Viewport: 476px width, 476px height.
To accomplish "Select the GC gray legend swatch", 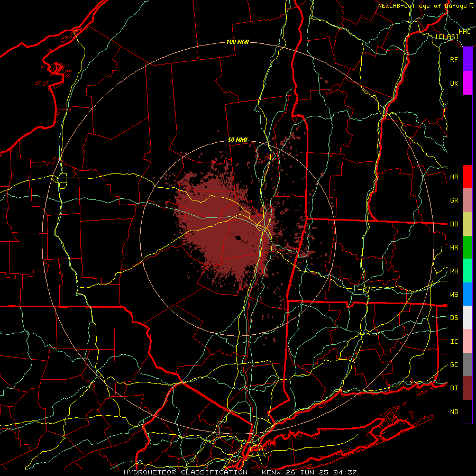I will pos(467,364).
